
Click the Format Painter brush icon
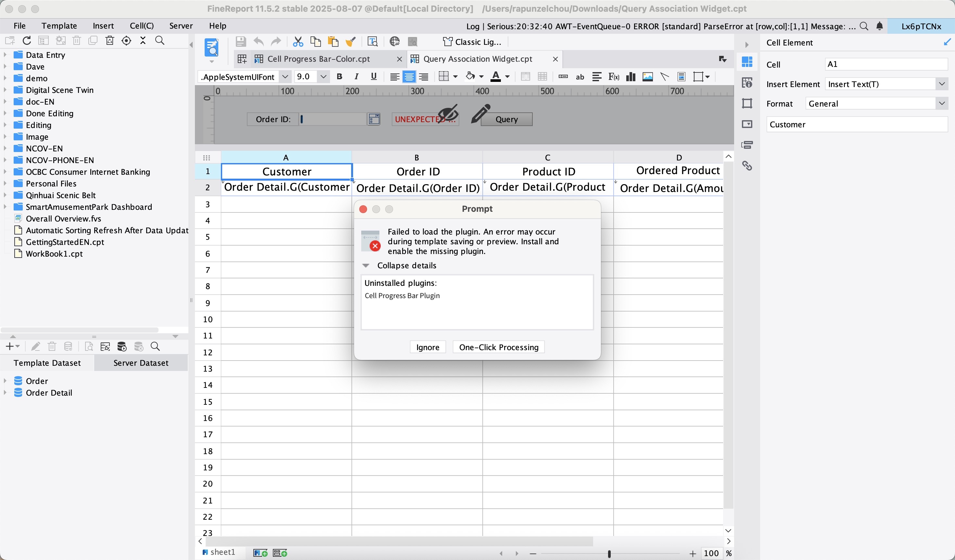pyautogui.click(x=350, y=41)
